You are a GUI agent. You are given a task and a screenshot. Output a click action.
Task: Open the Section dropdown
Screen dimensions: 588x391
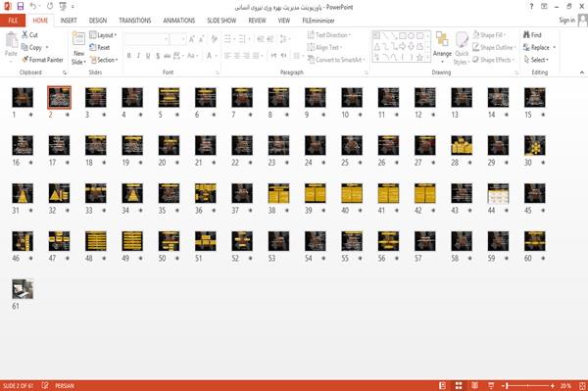pos(104,60)
